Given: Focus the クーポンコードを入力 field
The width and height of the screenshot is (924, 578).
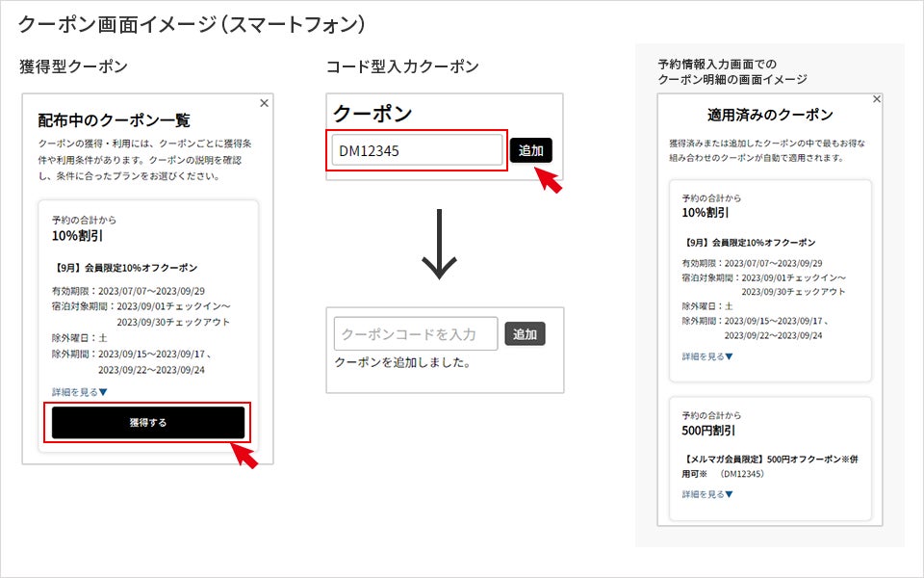Looking at the screenshot, I should coord(416,334).
